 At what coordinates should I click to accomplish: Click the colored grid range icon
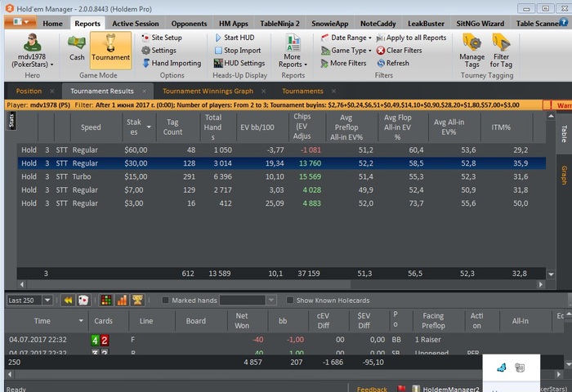pos(106,300)
